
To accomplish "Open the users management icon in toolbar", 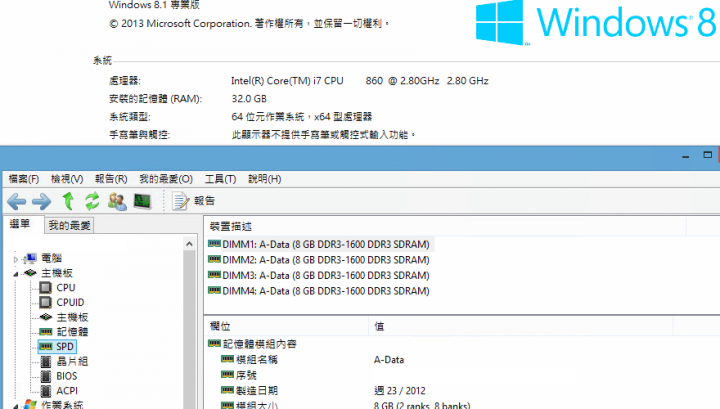I will [117, 201].
